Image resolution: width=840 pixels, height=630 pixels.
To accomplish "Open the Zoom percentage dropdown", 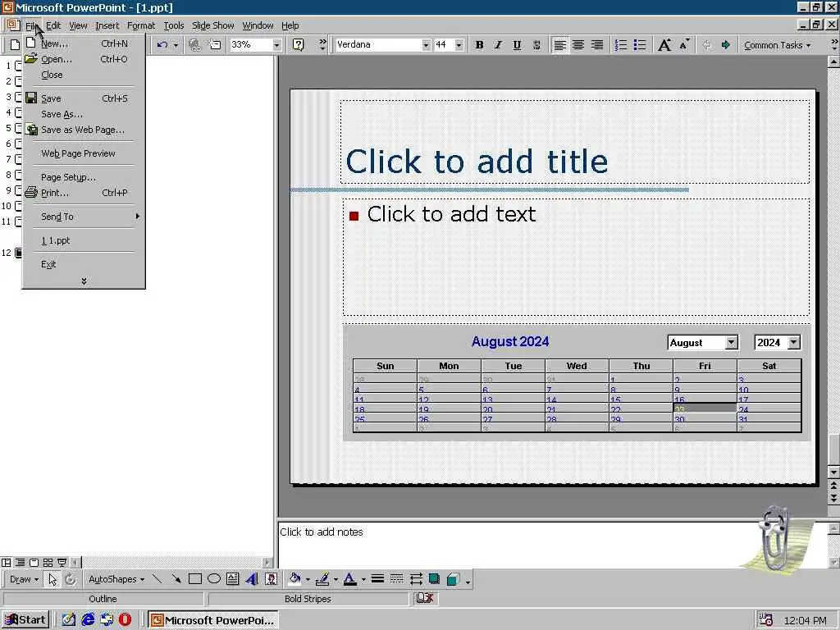I will pyautogui.click(x=277, y=45).
